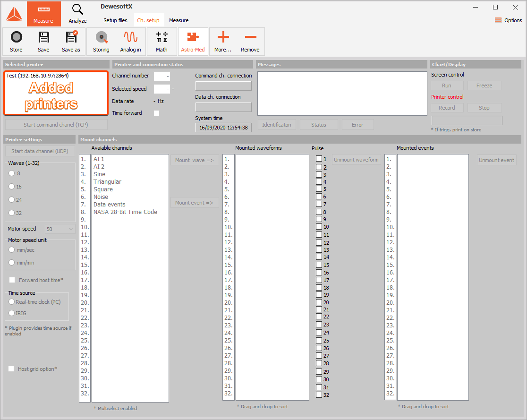Image resolution: width=527 pixels, height=420 pixels.
Task: Toggle the Time forward checkbox
Action: point(157,113)
